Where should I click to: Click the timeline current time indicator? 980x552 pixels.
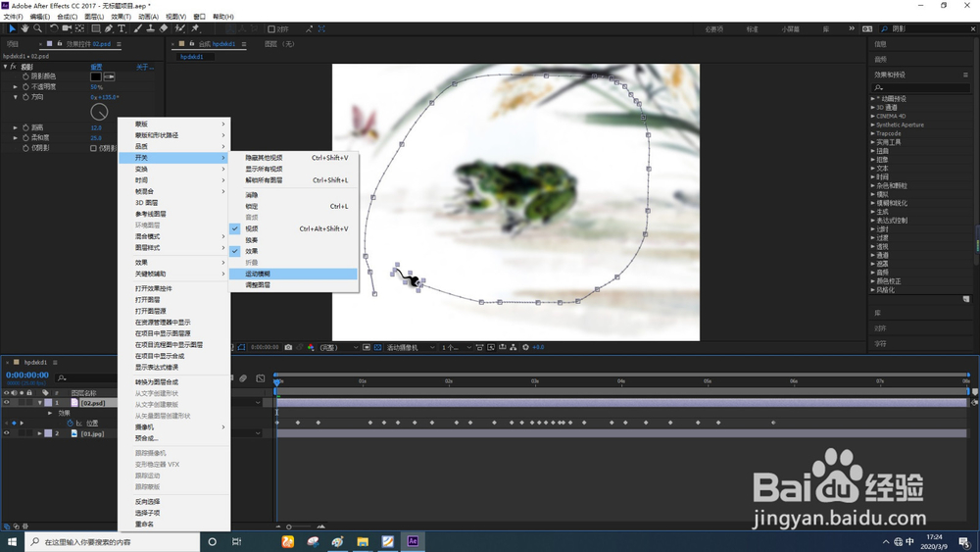pyautogui.click(x=276, y=380)
